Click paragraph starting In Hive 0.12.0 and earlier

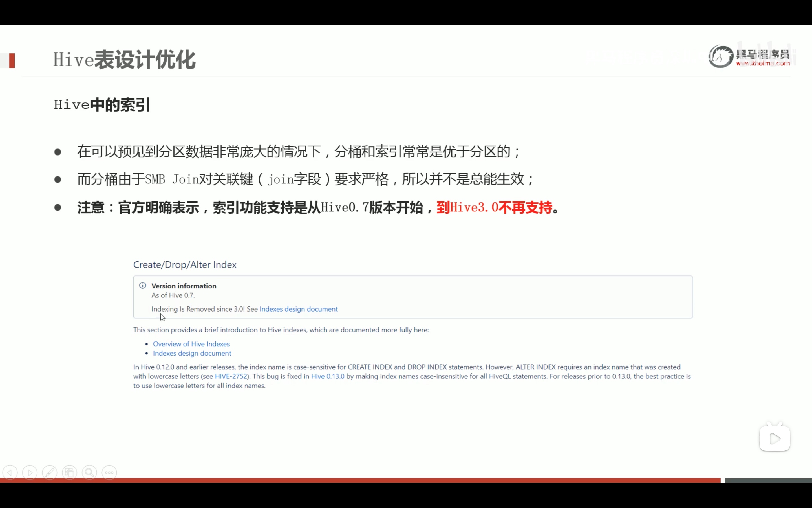click(x=412, y=377)
